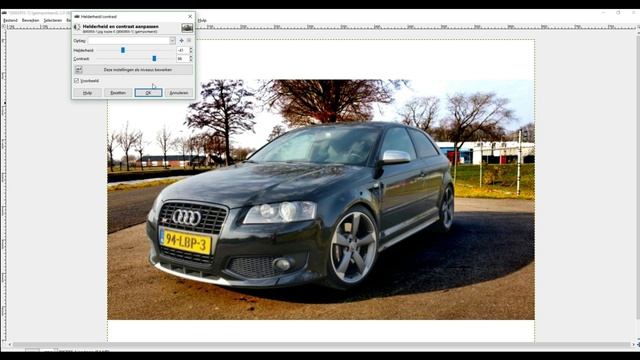
Task: Adjust the Contrast slider handle
Action: click(154, 59)
